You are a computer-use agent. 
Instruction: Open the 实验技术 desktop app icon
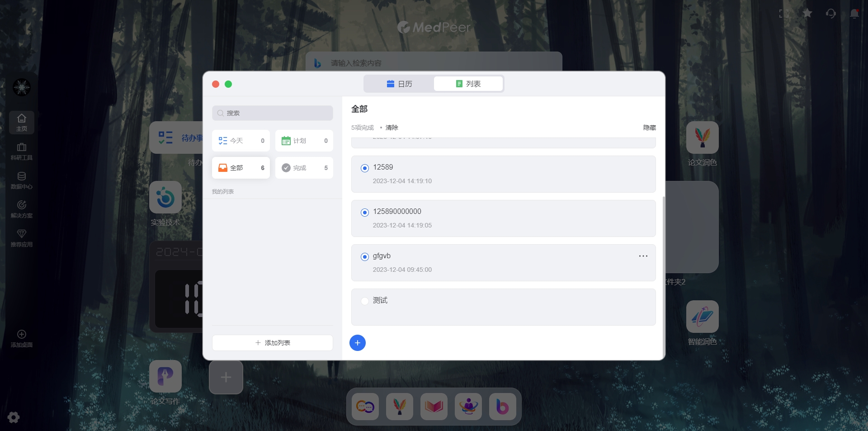165,198
